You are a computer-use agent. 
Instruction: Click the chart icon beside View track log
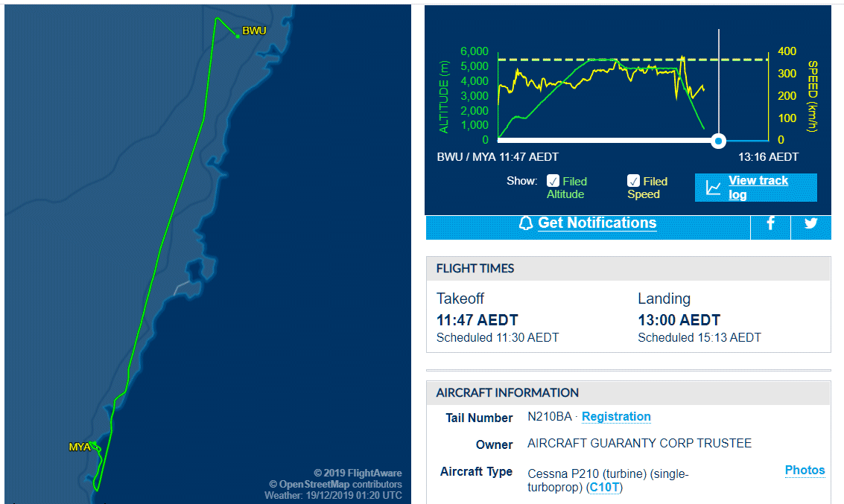(x=713, y=188)
